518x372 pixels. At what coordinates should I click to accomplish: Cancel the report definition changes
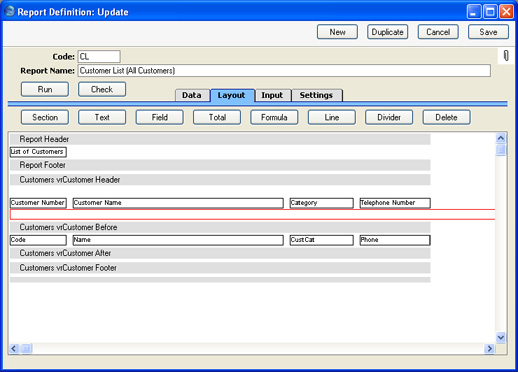pos(438,32)
